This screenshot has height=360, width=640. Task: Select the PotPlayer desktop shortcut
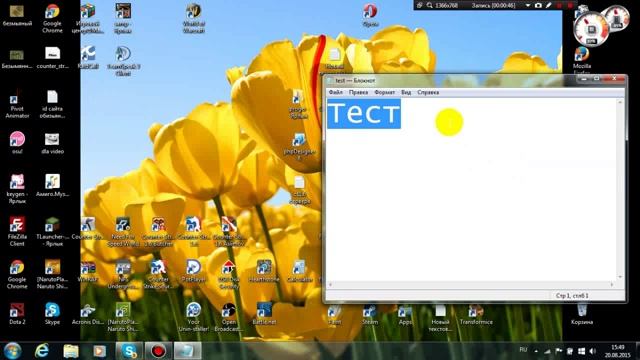tap(193, 271)
